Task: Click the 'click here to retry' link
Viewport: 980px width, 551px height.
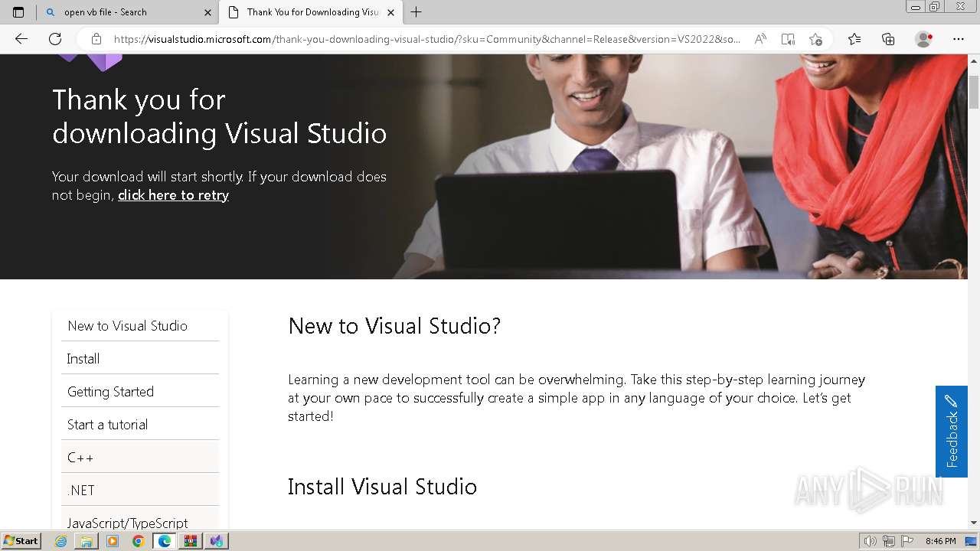Action: (173, 195)
